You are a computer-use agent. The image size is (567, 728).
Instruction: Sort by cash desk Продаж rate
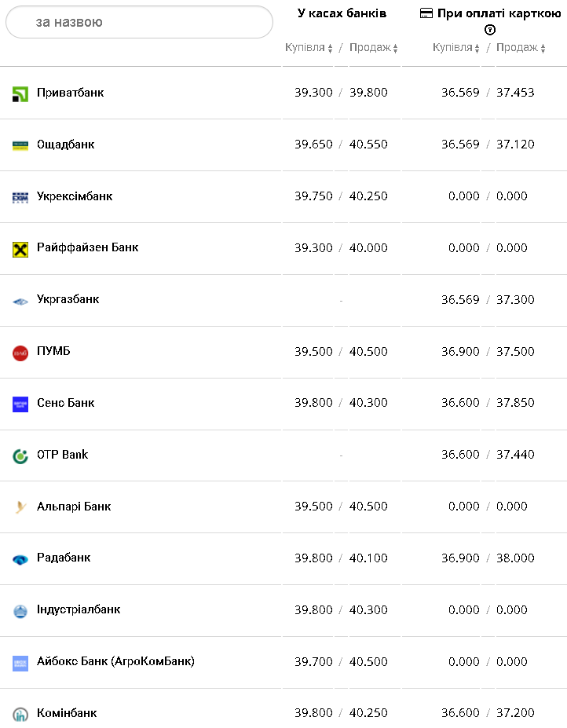374,48
